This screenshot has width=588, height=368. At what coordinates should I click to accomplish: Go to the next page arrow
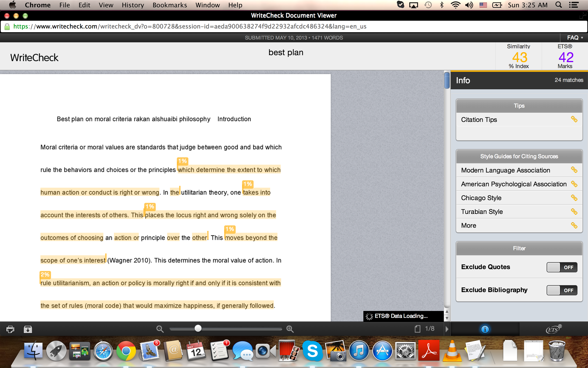click(447, 329)
